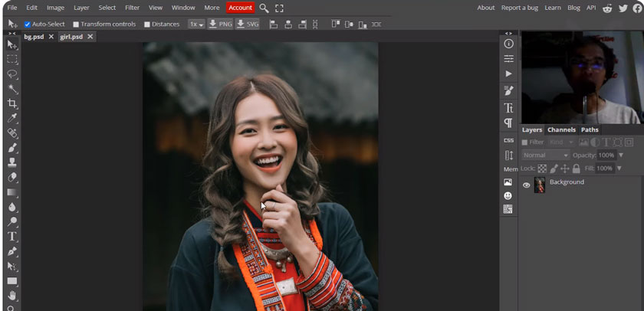Collapse the right panel with arrows
The image size is (644, 311).
point(508,33)
